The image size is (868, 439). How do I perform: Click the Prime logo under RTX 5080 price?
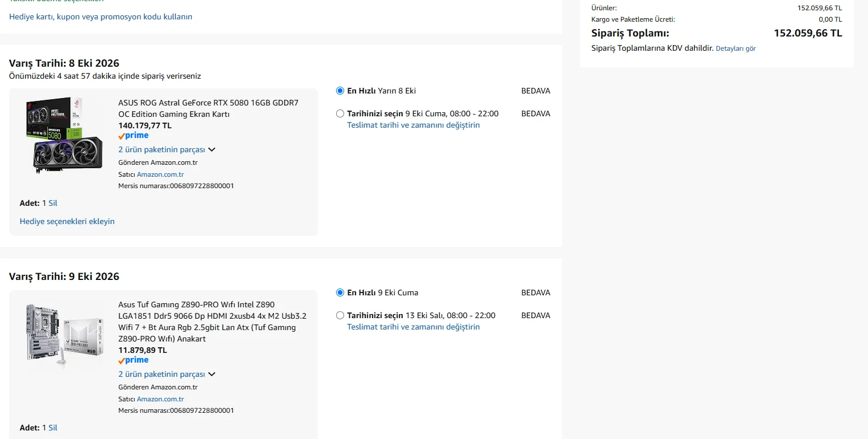[x=134, y=136]
